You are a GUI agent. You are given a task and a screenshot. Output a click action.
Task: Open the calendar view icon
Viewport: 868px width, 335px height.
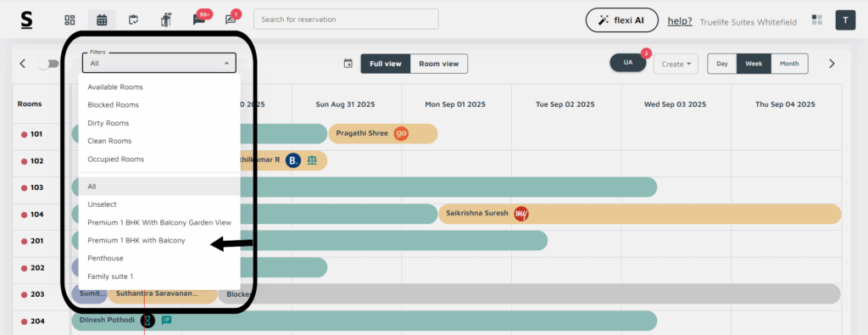pyautogui.click(x=102, y=20)
